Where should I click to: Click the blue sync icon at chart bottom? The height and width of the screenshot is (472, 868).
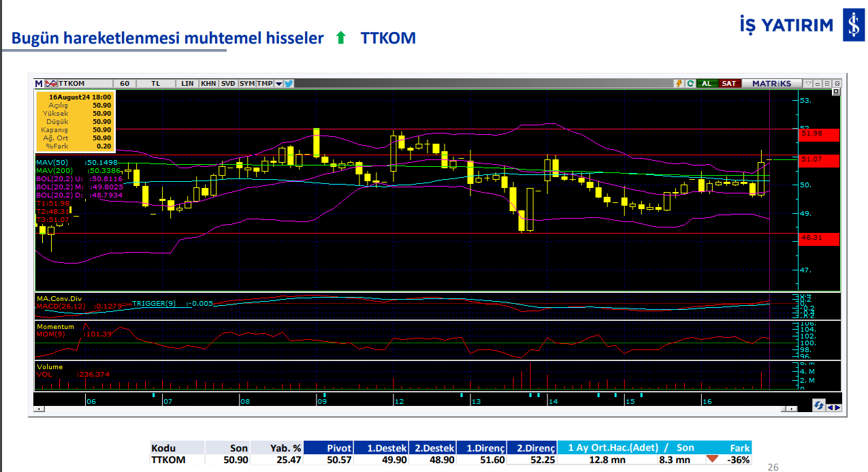pos(819,406)
